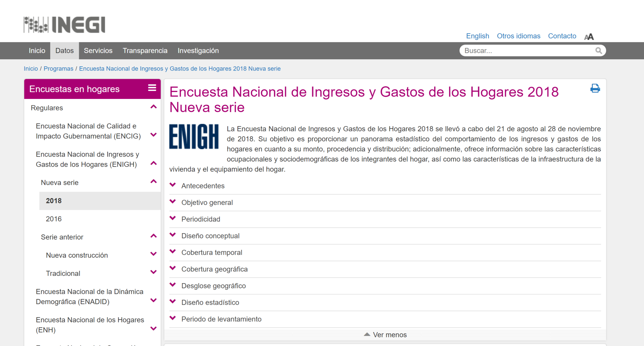Expand Periodo de levantamiento section
This screenshot has width=644, height=346.
tap(385, 319)
